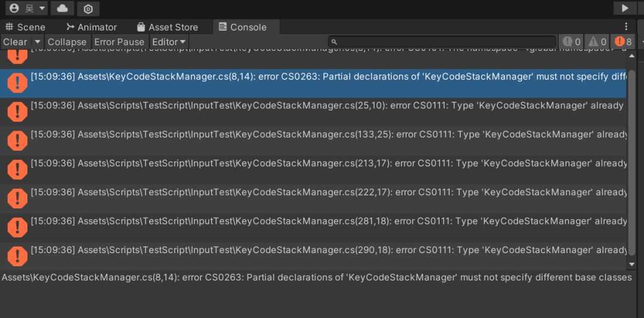Click error icon of the CS0263 entry
The height and width of the screenshot is (318, 644).
pyautogui.click(x=17, y=82)
